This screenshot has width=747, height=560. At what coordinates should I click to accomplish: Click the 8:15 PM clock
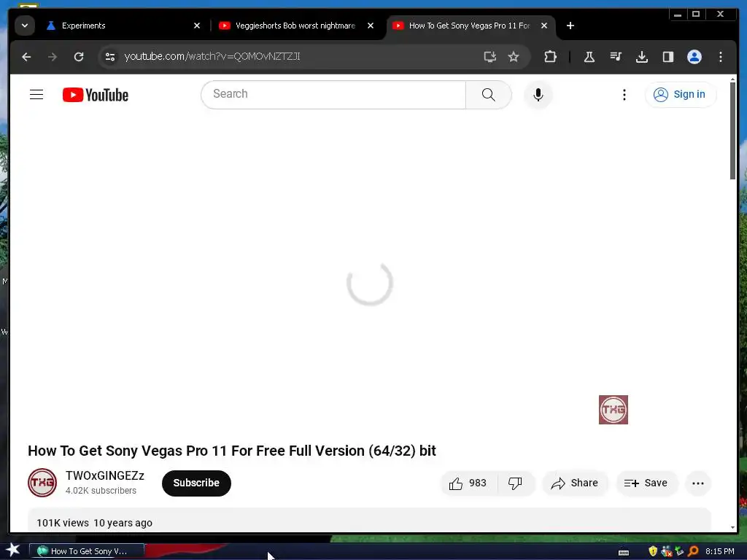[719, 551]
